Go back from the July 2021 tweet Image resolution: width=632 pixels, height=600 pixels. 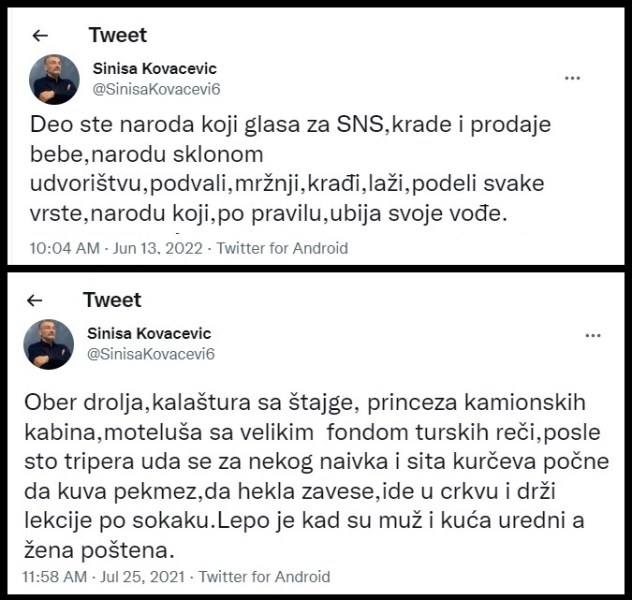click(x=36, y=300)
